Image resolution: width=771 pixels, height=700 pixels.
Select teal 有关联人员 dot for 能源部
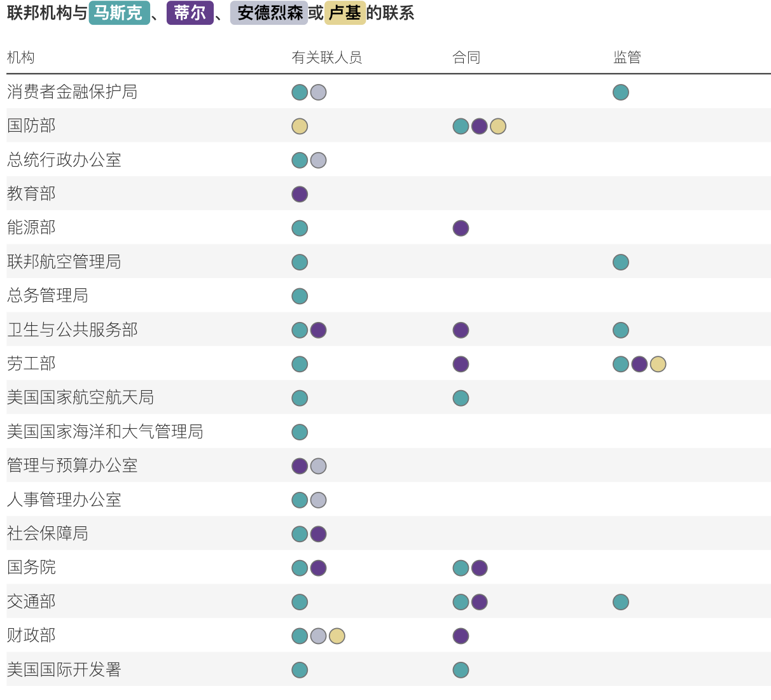pos(300,228)
